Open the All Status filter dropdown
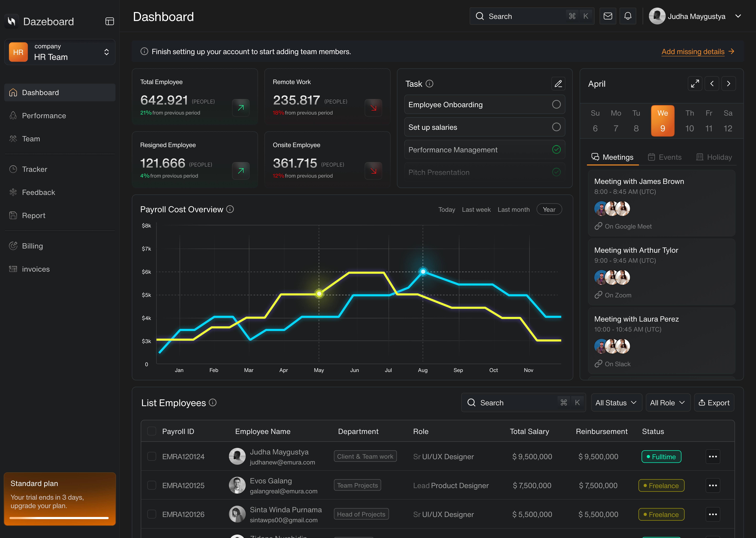Image resolution: width=756 pixels, height=538 pixels. coord(616,402)
